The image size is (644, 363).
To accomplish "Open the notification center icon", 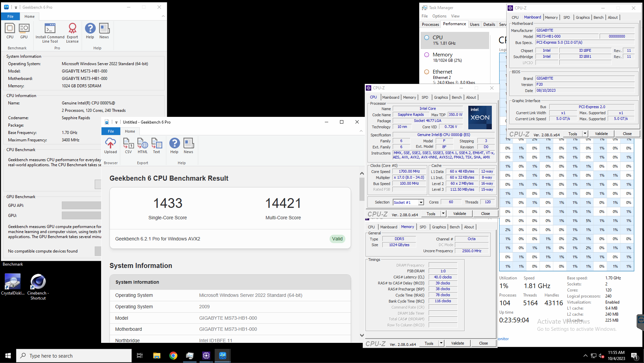I will (634, 356).
